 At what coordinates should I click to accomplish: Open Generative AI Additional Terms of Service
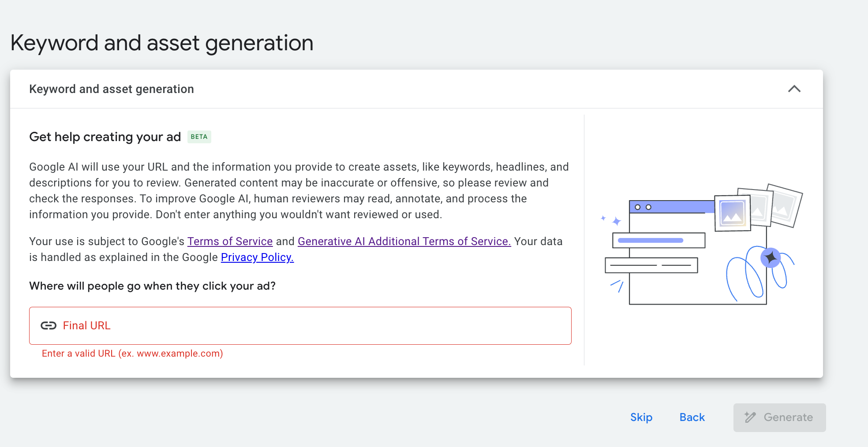(x=404, y=241)
